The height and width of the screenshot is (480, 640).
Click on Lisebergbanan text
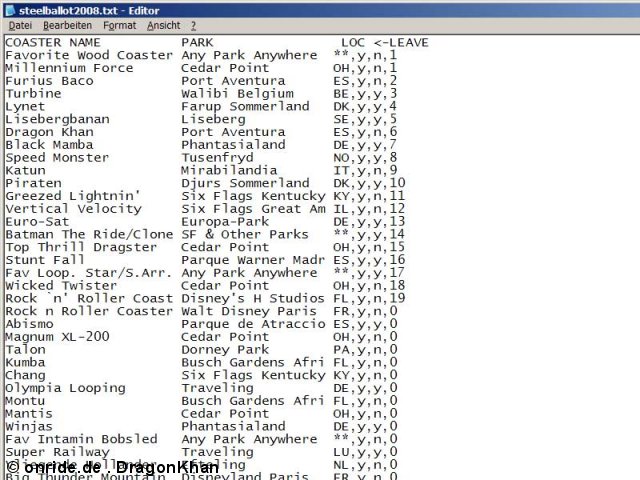[57, 119]
